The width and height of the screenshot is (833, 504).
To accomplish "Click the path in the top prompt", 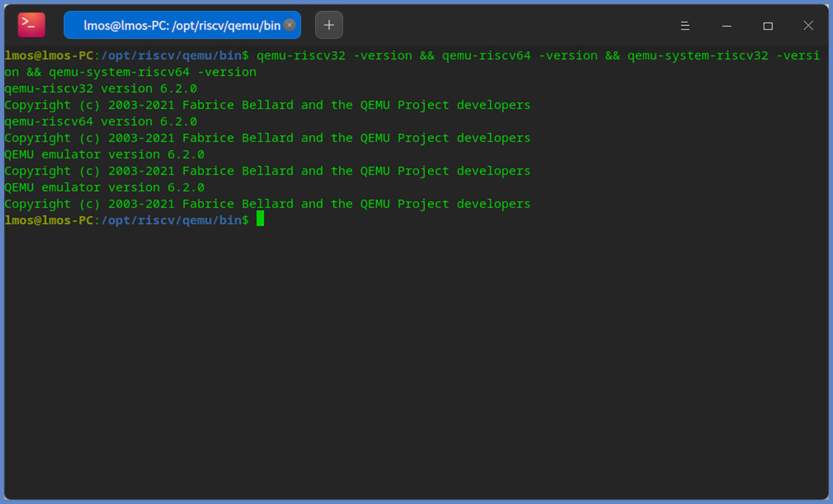I will click(171, 56).
